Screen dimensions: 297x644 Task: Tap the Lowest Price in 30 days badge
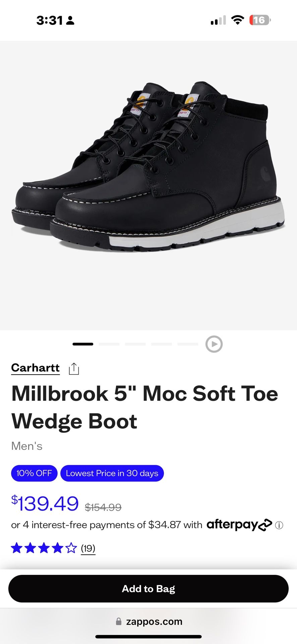click(112, 473)
